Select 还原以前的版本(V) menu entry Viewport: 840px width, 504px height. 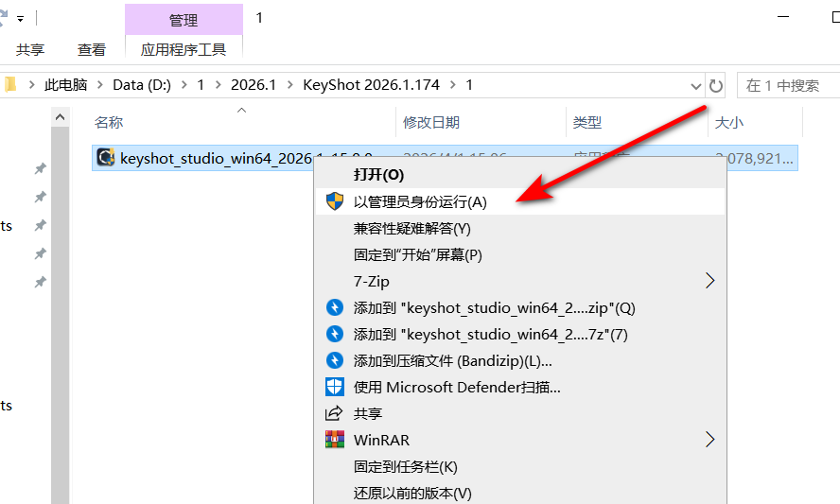pos(520,493)
